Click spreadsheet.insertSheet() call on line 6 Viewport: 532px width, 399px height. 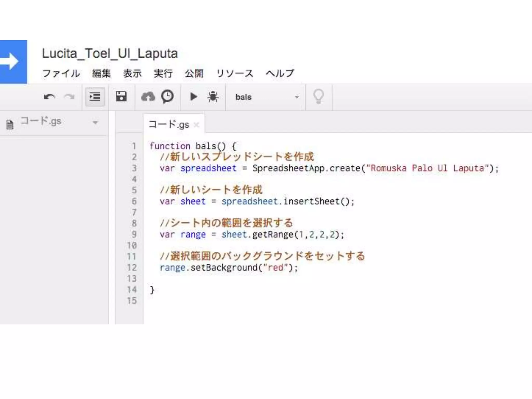coord(286,201)
